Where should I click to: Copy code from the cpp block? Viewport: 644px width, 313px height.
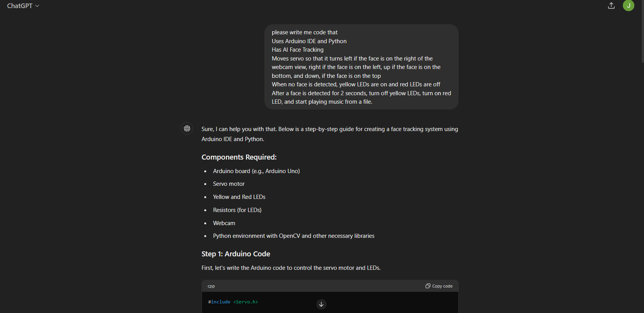pyautogui.click(x=439, y=286)
